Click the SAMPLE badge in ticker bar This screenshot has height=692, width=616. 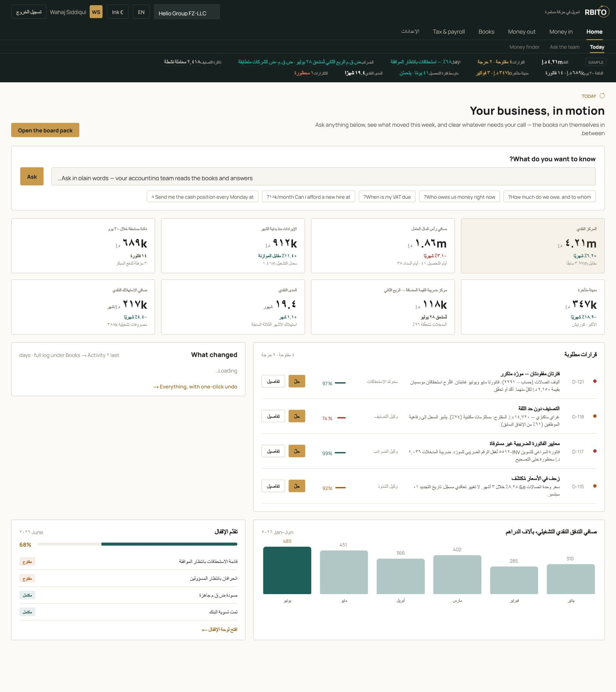(596, 62)
